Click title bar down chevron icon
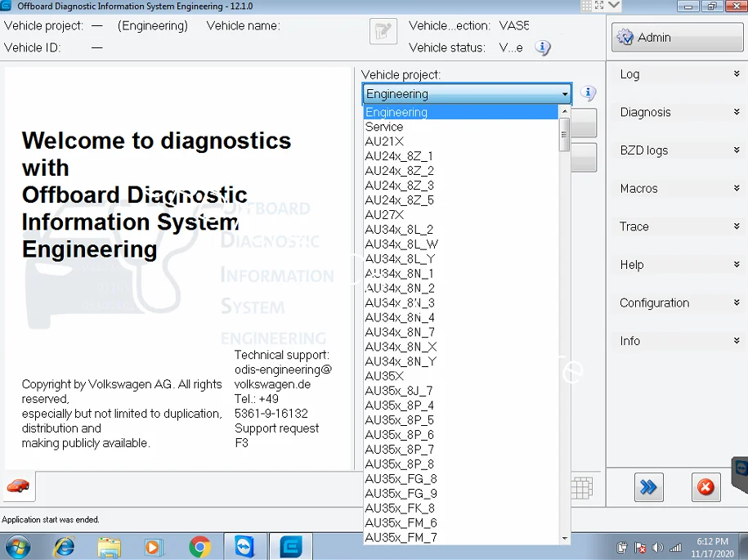 coord(614,5)
